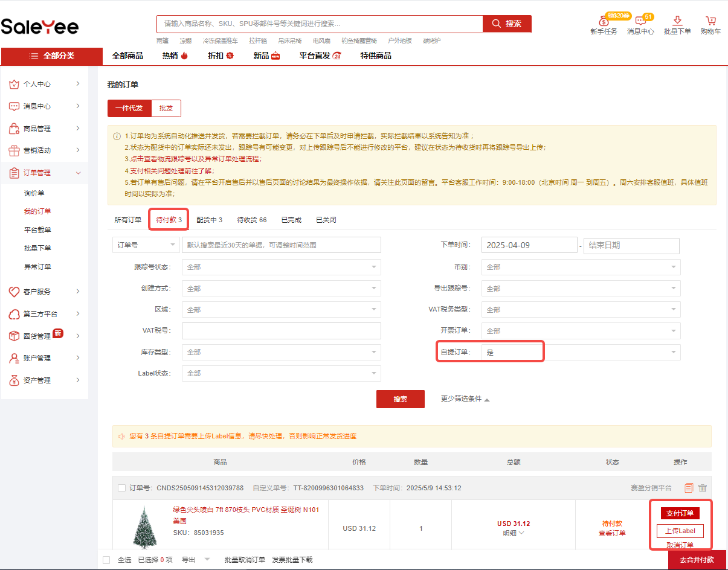728x570 pixels.
Task: Click the delete trash icon on order row
Action: pos(703,488)
